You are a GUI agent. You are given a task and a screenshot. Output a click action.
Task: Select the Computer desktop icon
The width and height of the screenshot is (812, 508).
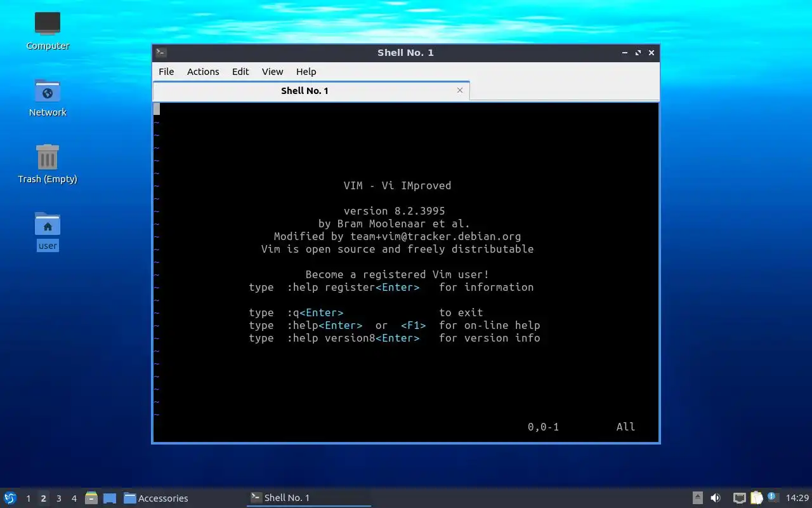pos(48,31)
